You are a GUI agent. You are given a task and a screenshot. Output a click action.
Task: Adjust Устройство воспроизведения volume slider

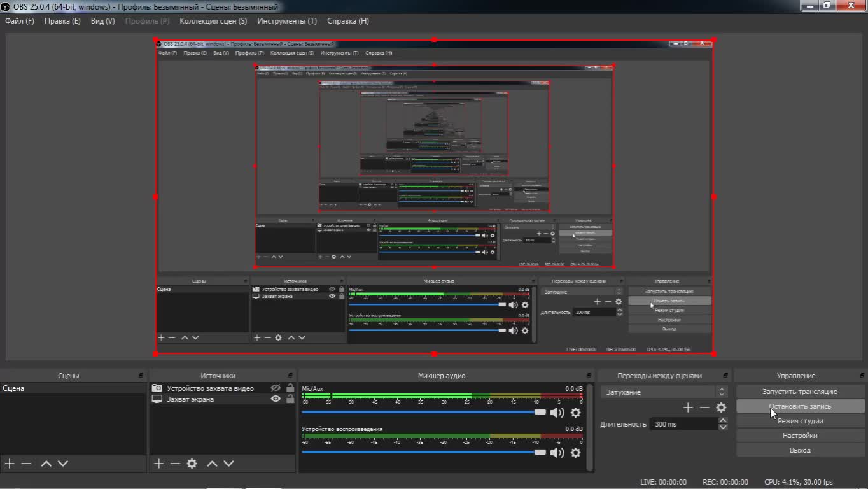pos(424,452)
